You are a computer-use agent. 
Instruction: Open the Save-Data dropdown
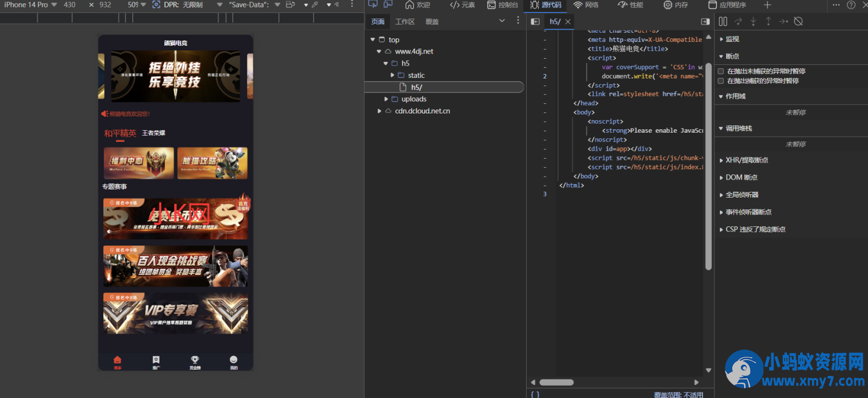coord(254,5)
